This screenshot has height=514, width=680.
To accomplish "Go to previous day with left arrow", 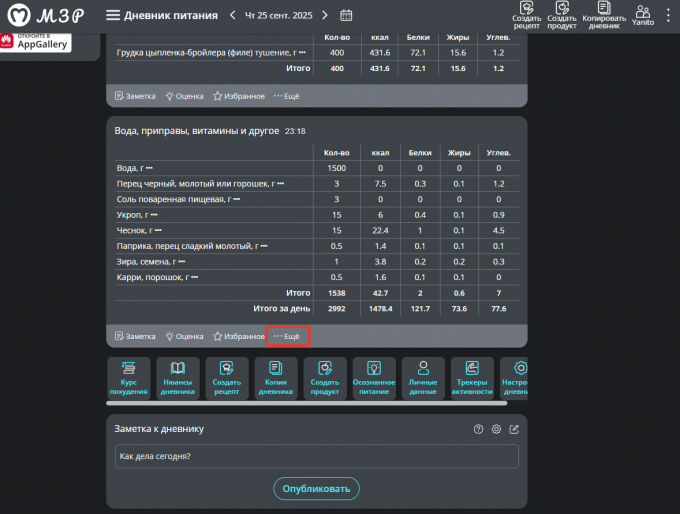I will (233, 15).
